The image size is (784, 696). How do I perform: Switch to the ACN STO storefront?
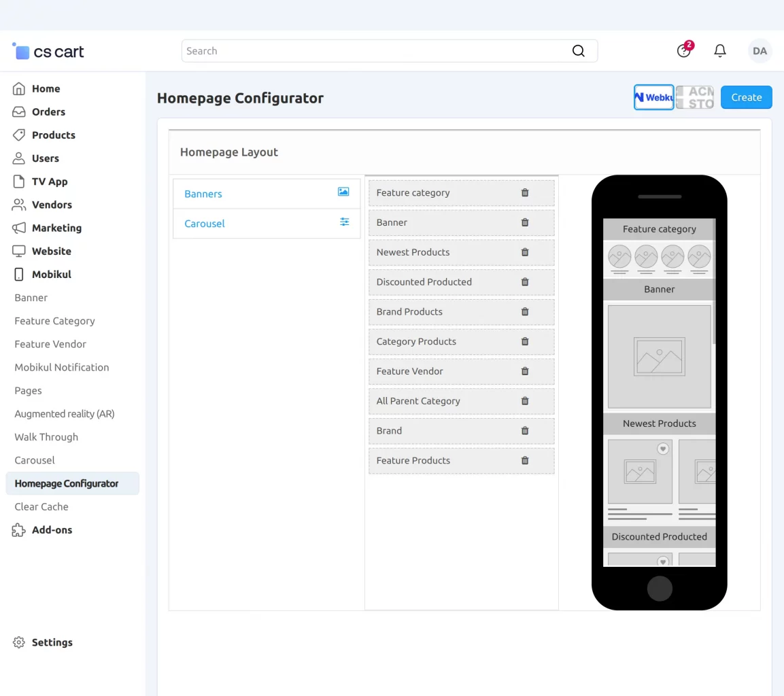pyautogui.click(x=694, y=97)
